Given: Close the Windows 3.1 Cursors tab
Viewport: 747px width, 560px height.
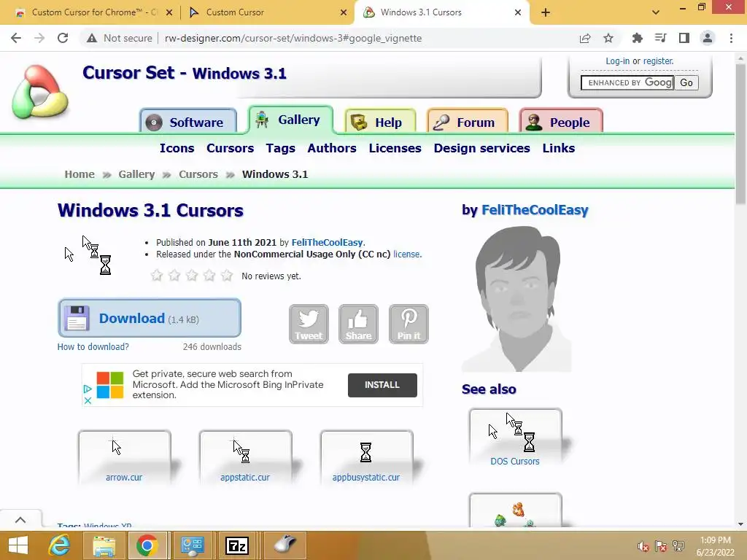Looking at the screenshot, I should (518, 12).
